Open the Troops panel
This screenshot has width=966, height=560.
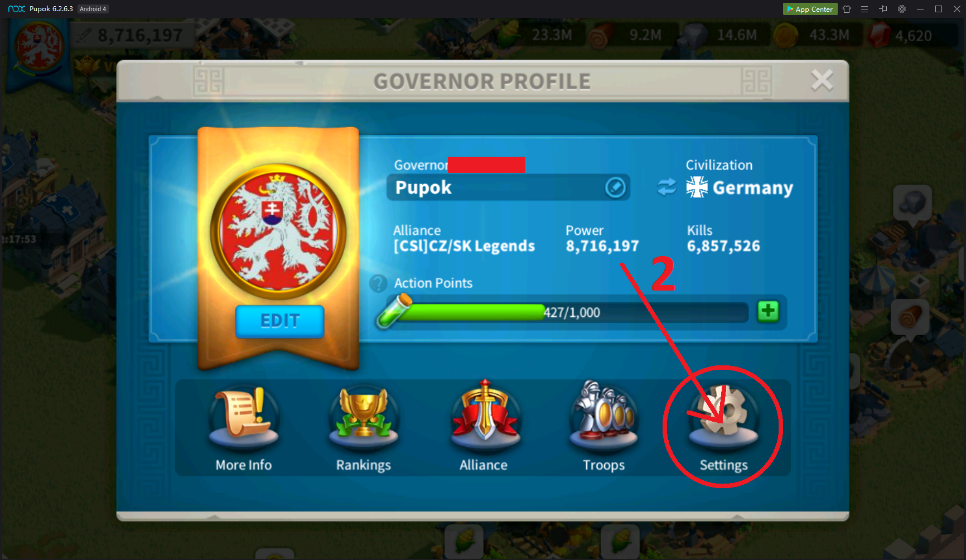[x=603, y=418]
